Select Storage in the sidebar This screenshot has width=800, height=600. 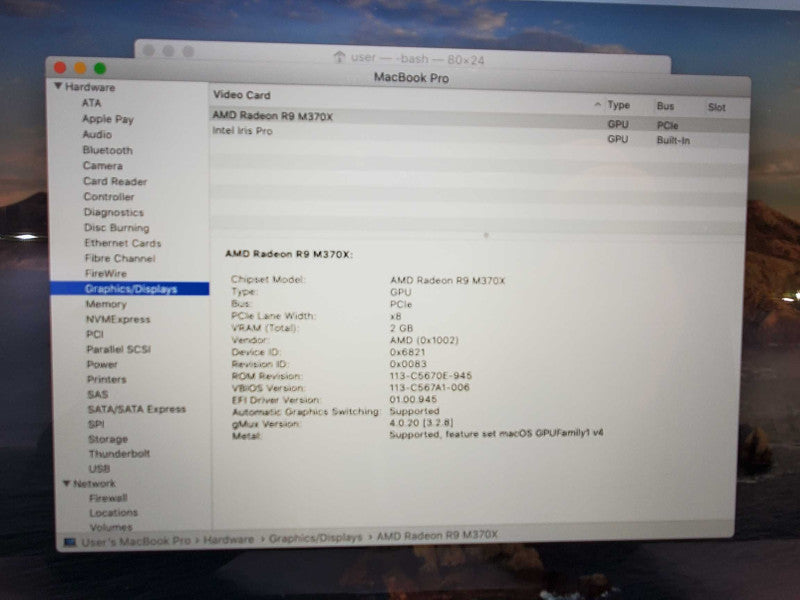[x=108, y=439]
